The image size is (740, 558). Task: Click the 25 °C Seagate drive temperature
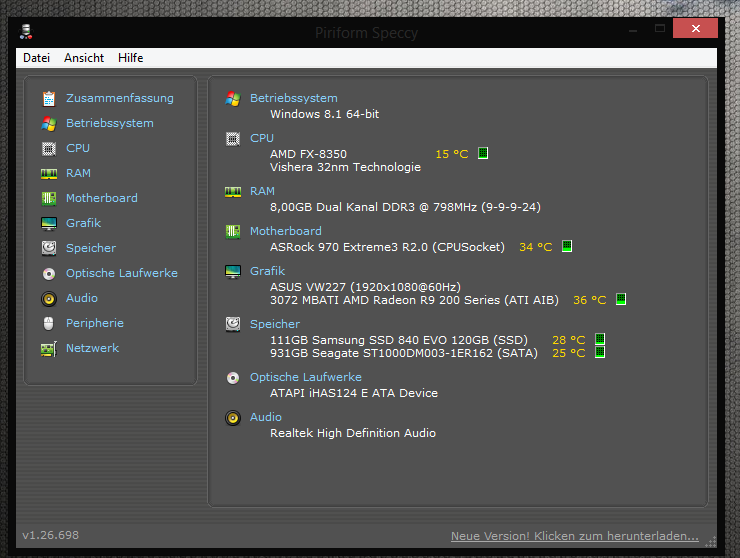569,353
